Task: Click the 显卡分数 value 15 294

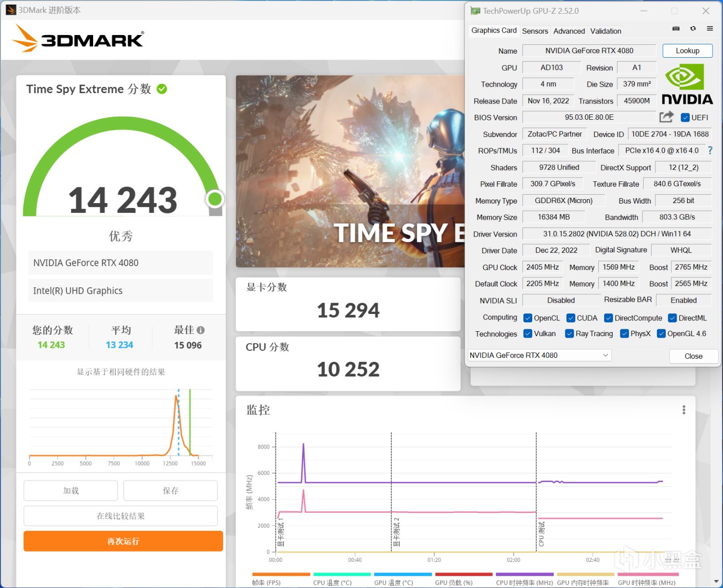Action: click(x=348, y=310)
